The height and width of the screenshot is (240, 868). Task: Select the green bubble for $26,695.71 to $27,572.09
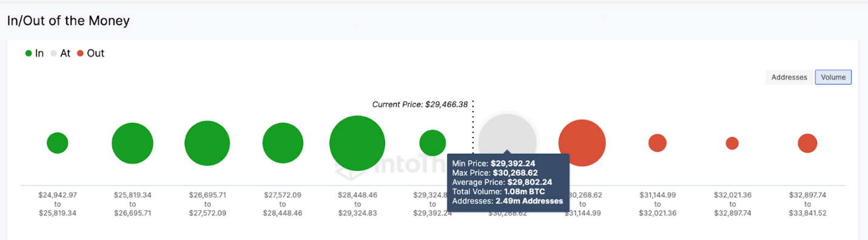(x=207, y=144)
